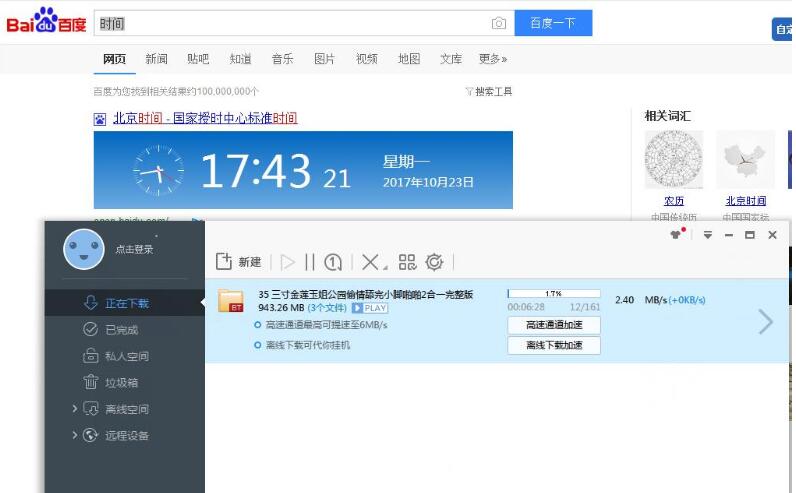Click the user avatar in download manager

click(x=84, y=249)
